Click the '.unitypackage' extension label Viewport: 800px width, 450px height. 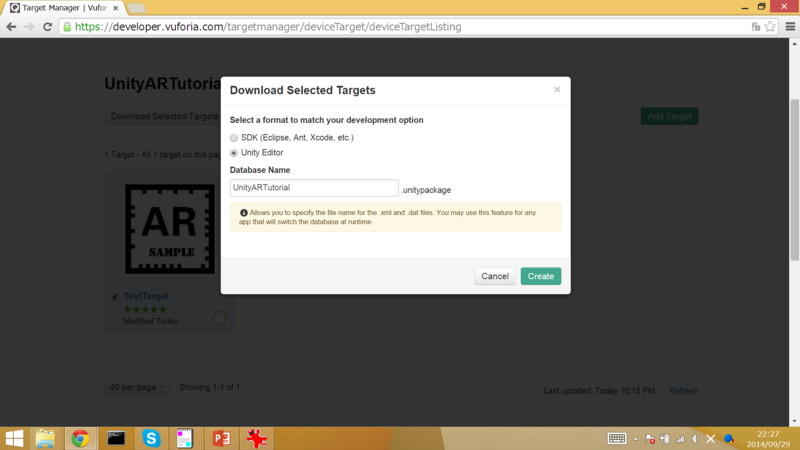pos(426,190)
